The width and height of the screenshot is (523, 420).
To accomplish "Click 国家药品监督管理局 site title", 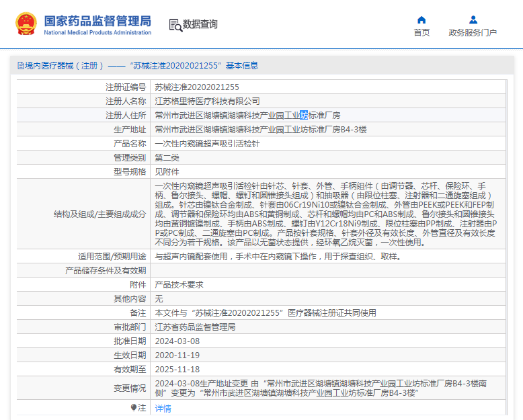I will tap(97, 21).
